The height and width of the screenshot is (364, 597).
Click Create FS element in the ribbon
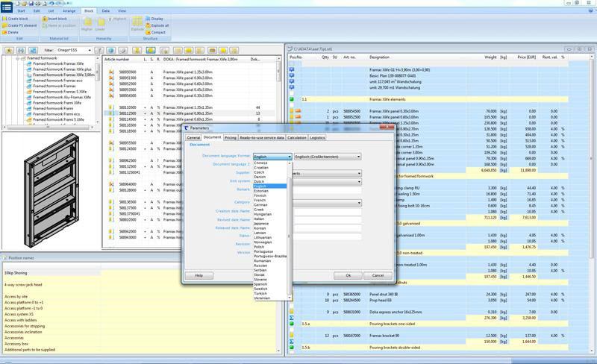pyautogui.click(x=19, y=25)
